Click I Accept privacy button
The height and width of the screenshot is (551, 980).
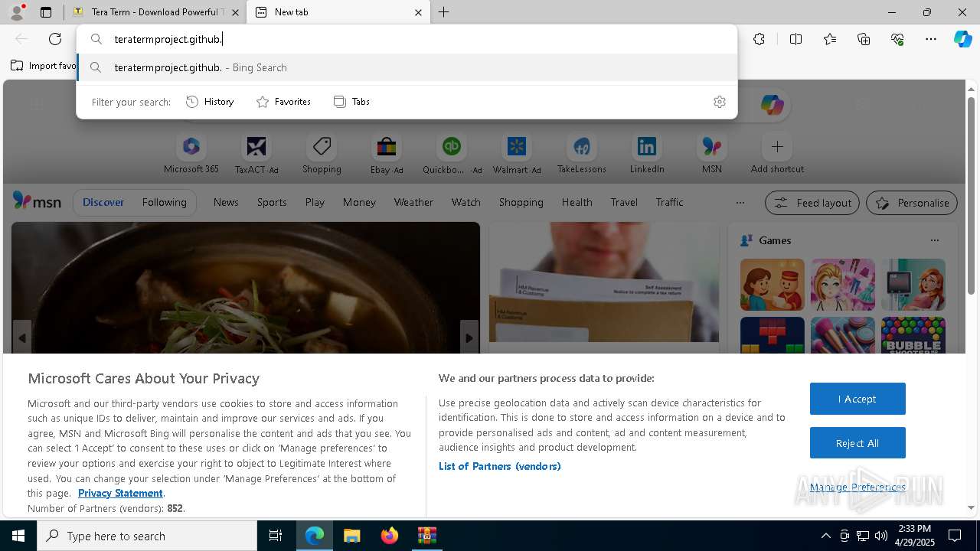pyautogui.click(x=857, y=399)
